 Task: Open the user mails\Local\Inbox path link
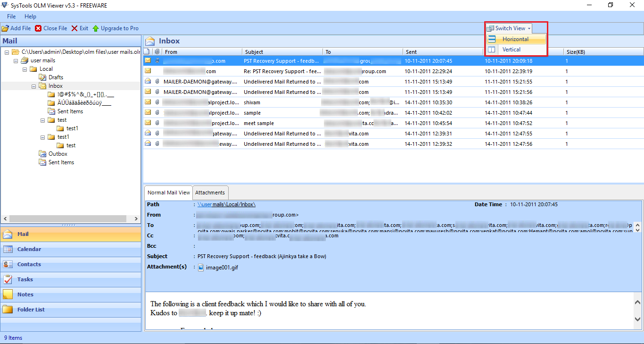point(226,204)
